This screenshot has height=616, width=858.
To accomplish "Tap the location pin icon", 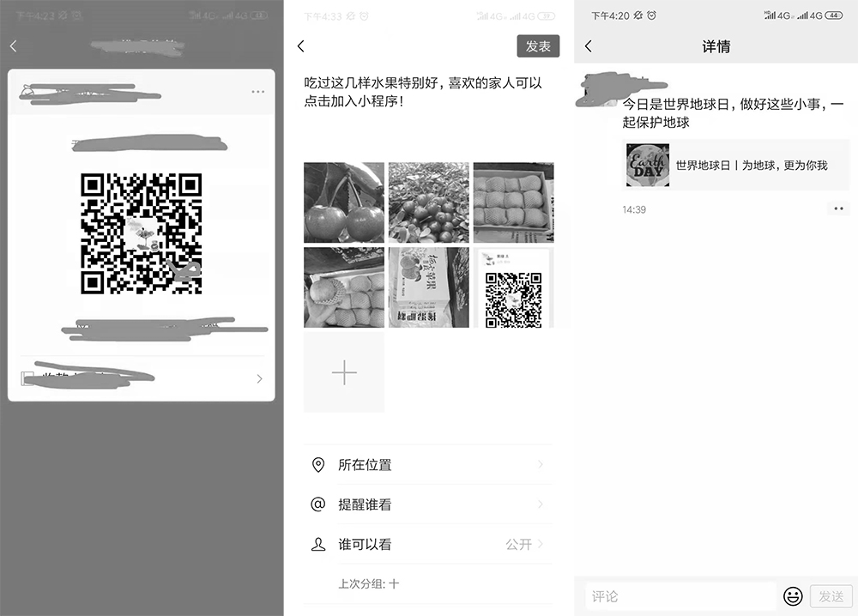I will coord(318,464).
